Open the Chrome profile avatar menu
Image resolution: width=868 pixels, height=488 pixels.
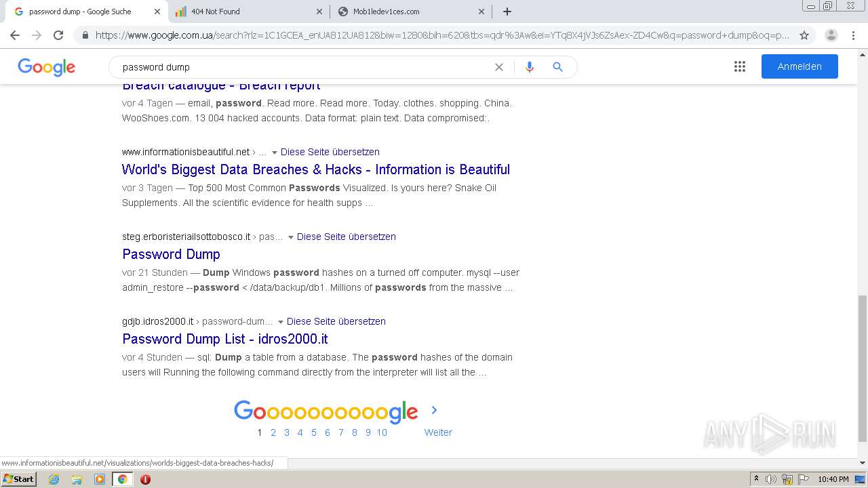tap(831, 35)
